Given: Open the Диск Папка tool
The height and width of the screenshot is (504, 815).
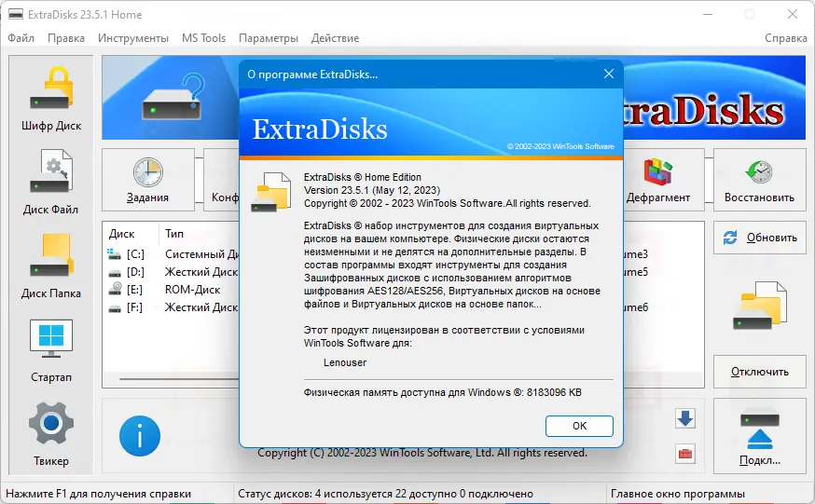Looking at the screenshot, I should click(x=51, y=266).
